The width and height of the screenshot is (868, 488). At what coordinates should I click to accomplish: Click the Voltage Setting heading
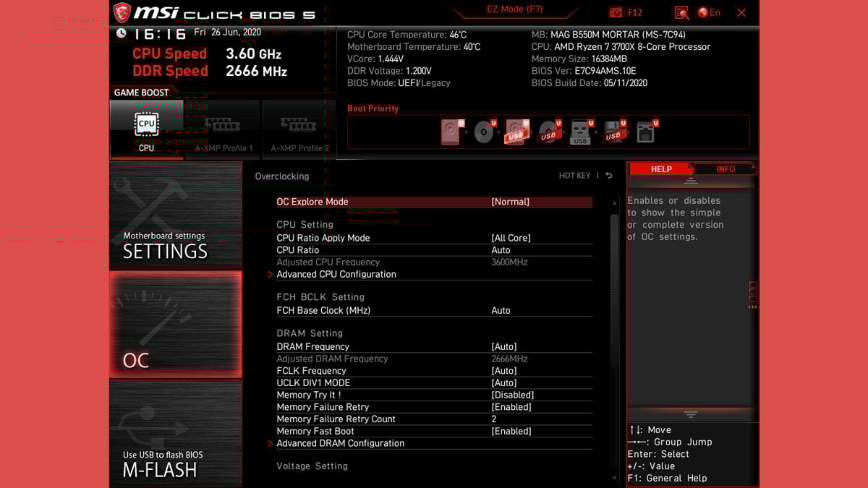[x=312, y=466]
